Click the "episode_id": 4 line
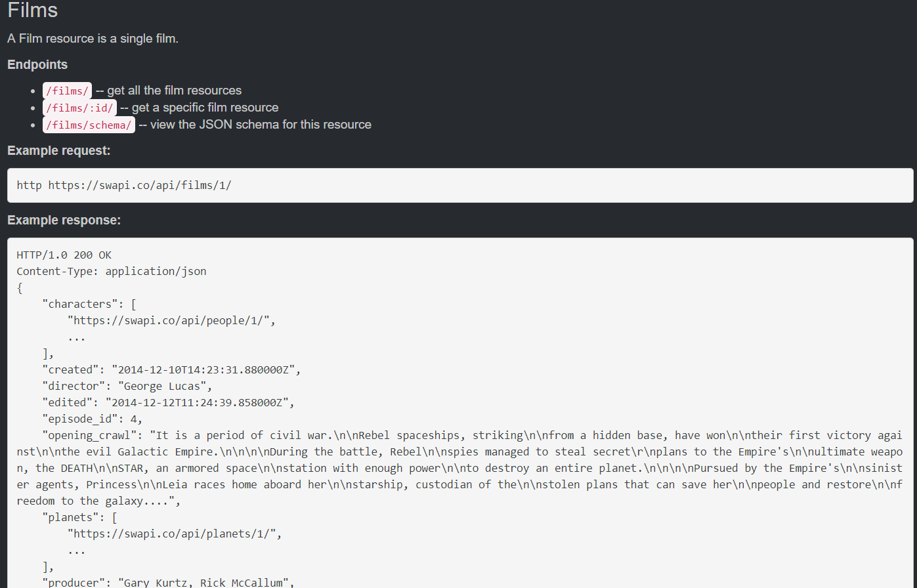 93,419
